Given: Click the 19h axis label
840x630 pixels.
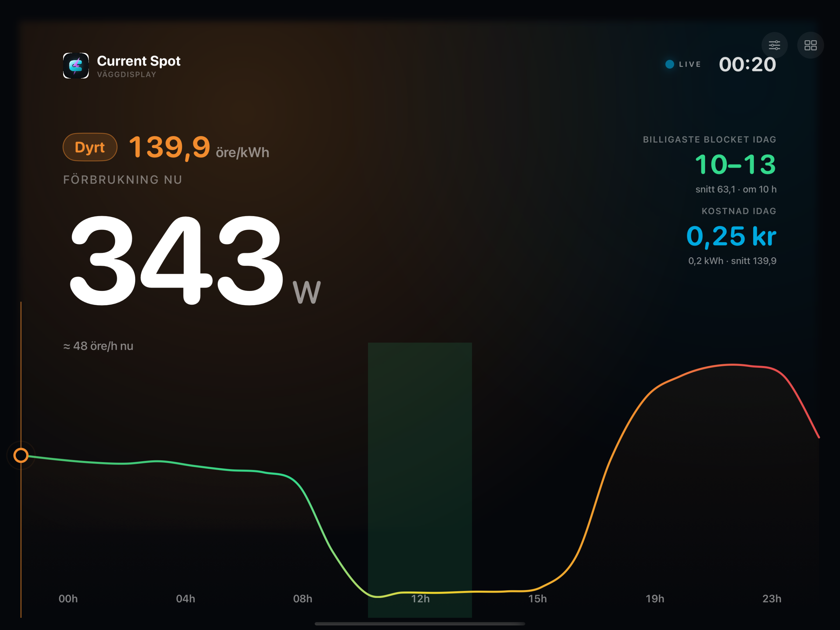Looking at the screenshot, I should (x=655, y=599).
